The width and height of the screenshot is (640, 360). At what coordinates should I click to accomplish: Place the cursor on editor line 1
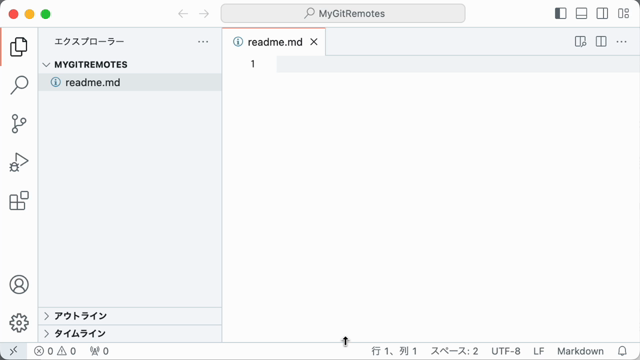[458, 64]
